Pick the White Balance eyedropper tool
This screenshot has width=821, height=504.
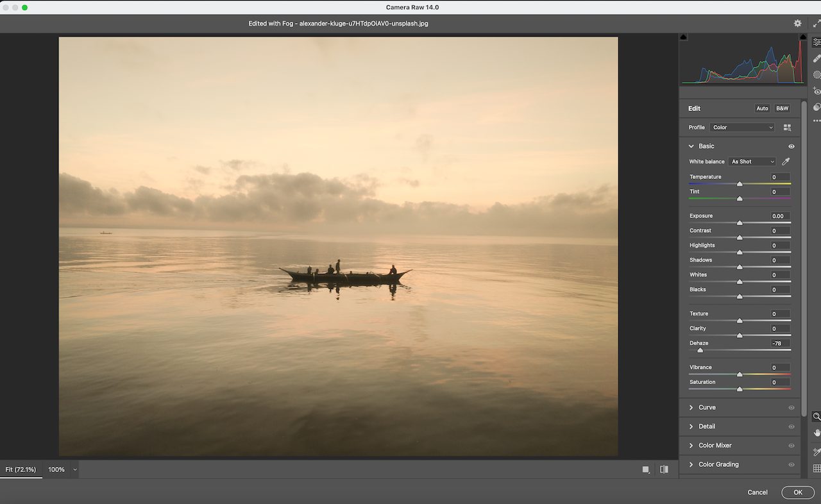(x=786, y=162)
